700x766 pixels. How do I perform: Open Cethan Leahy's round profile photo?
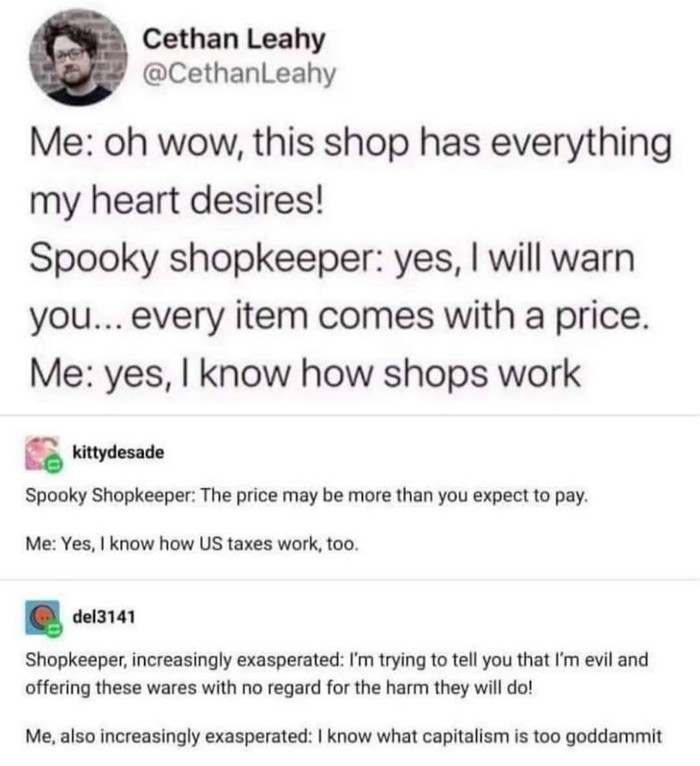(77, 57)
